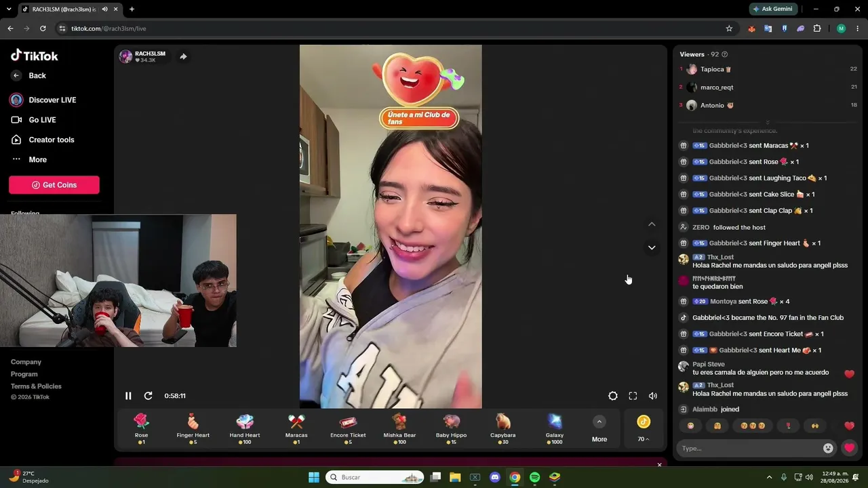Screen dimensions: 868x488
Task: Send the hugging face quick reaction
Action: pyautogui.click(x=717, y=426)
